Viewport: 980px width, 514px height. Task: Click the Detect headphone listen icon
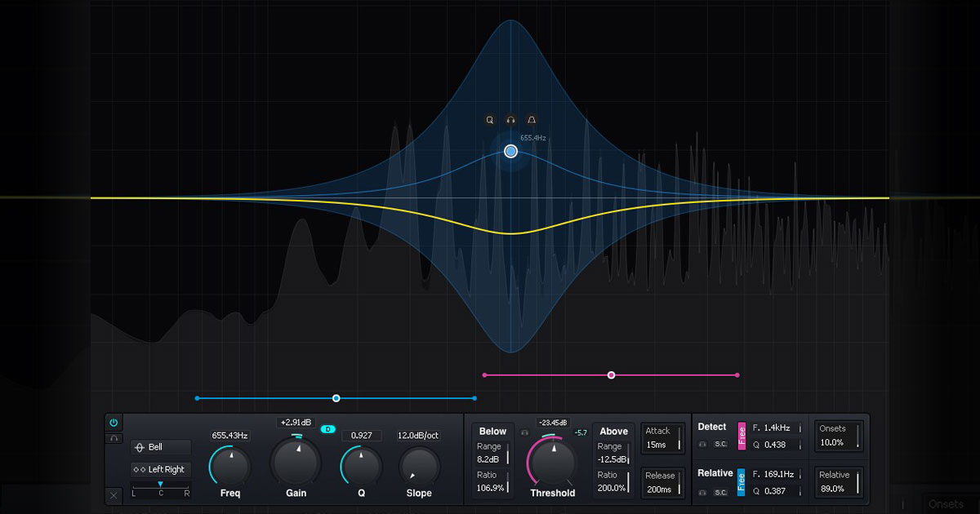coord(703,445)
